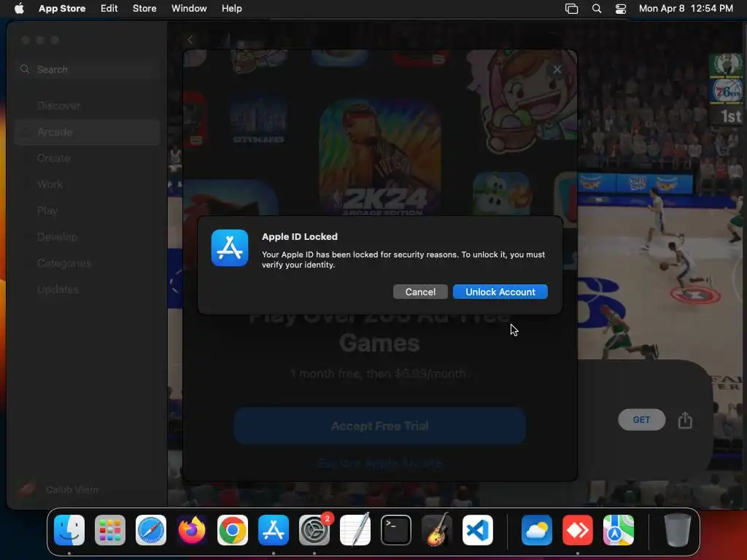Open TextEdit from the Dock
747x560 pixels.
pyautogui.click(x=355, y=530)
